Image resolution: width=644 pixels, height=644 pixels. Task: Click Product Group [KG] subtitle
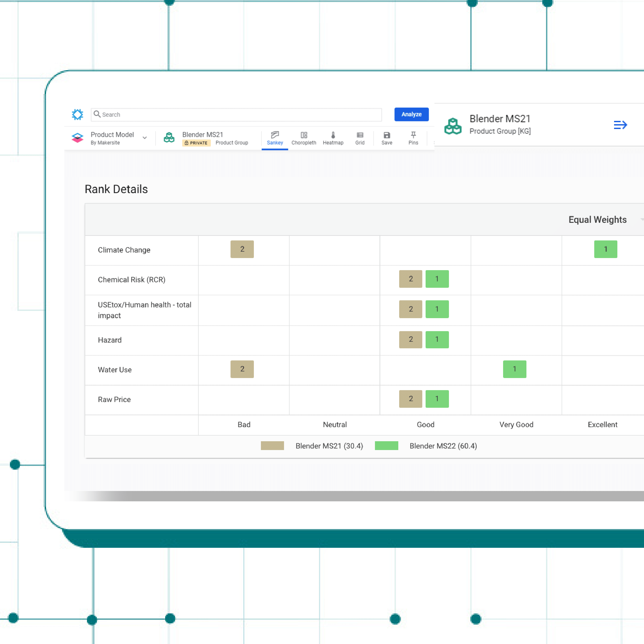click(x=500, y=131)
